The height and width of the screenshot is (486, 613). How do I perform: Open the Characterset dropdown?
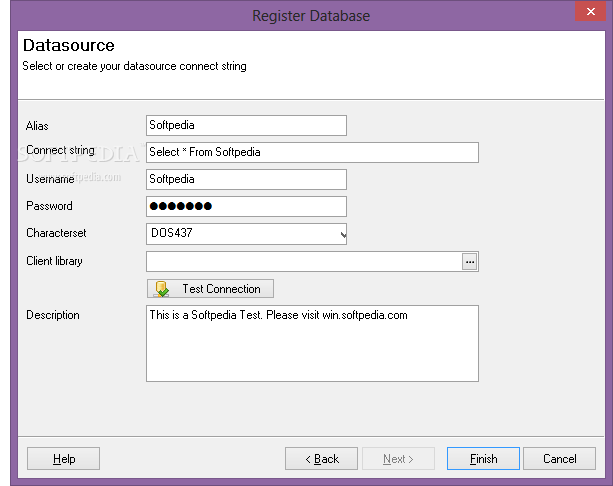[x=246, y=234]
